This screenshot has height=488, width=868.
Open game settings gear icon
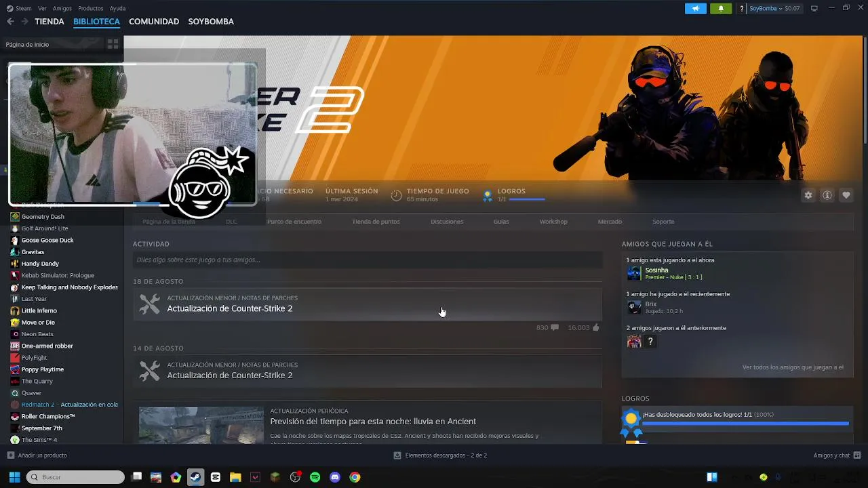(x=808, y=195)
